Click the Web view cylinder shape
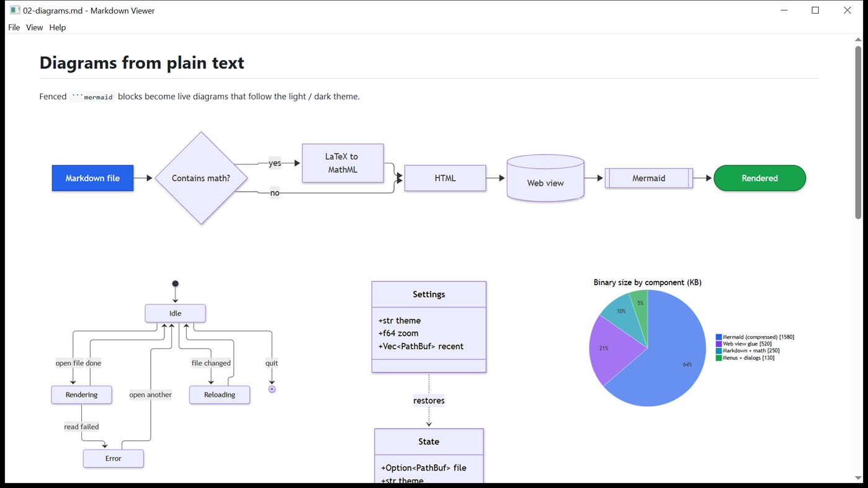This screenshot has height=488, width=868. [x=545, y=179]
